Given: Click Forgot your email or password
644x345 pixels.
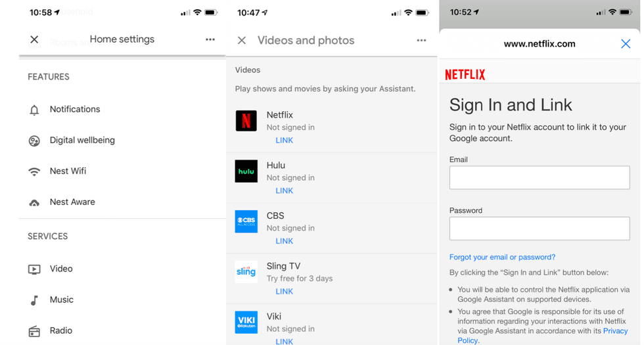Looking at the screenshot, I should [502, 257].
